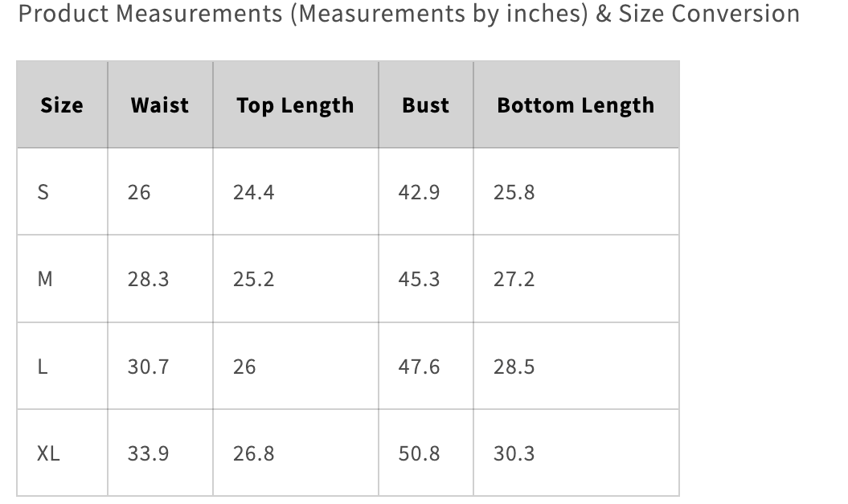Click the 28.3 waist value
Viewport: 848px width, 504px height.
coord(148,279)
